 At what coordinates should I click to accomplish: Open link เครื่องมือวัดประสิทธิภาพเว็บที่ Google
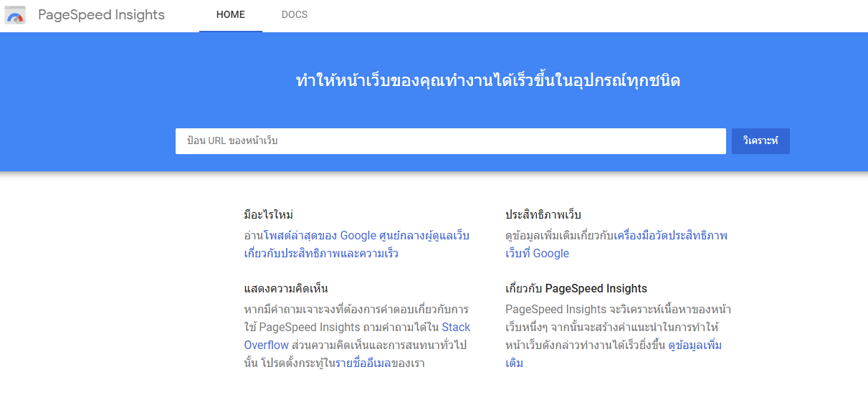pyautogui.click(x=616, y=244)
